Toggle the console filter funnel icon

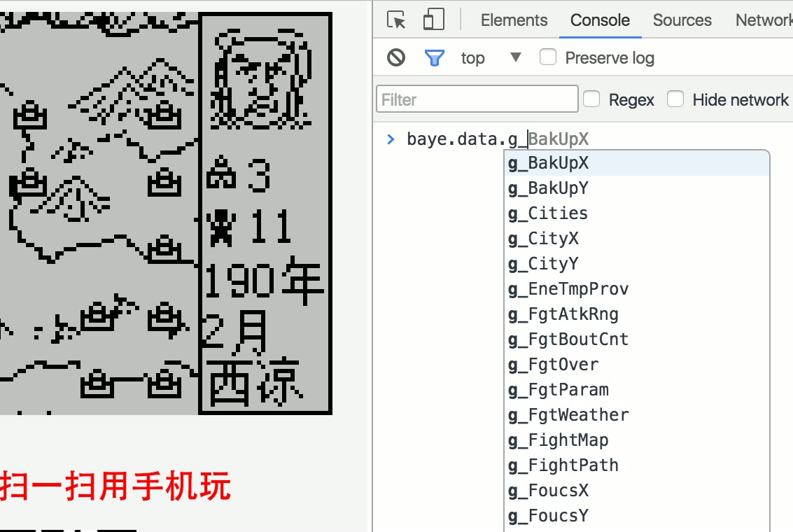[x=435, y=58]
